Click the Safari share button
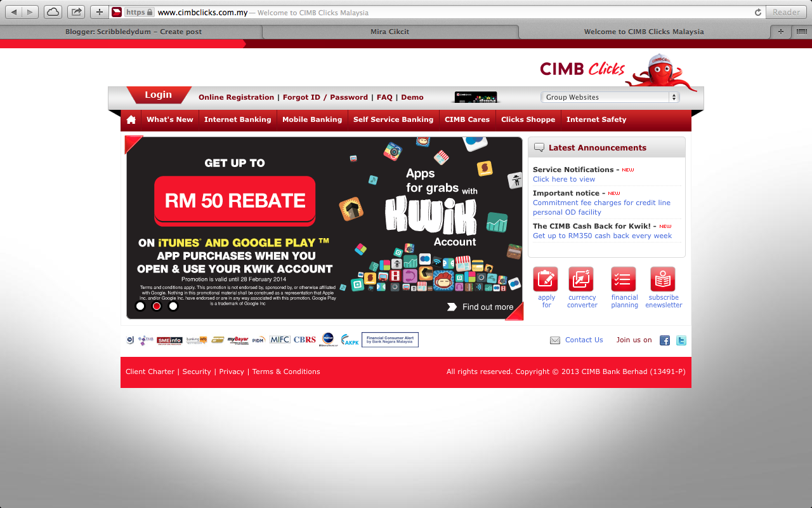812x508 pixels. [76, 12]
